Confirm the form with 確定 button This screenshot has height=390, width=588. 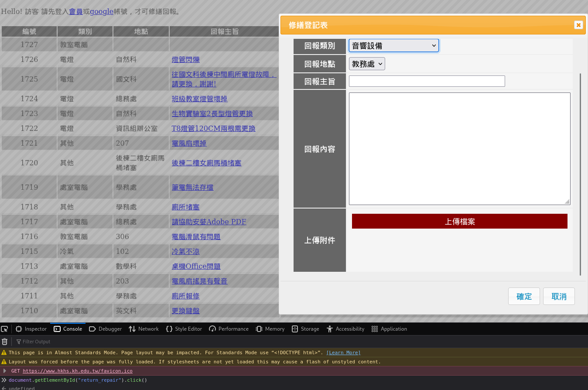coord(524,296)
